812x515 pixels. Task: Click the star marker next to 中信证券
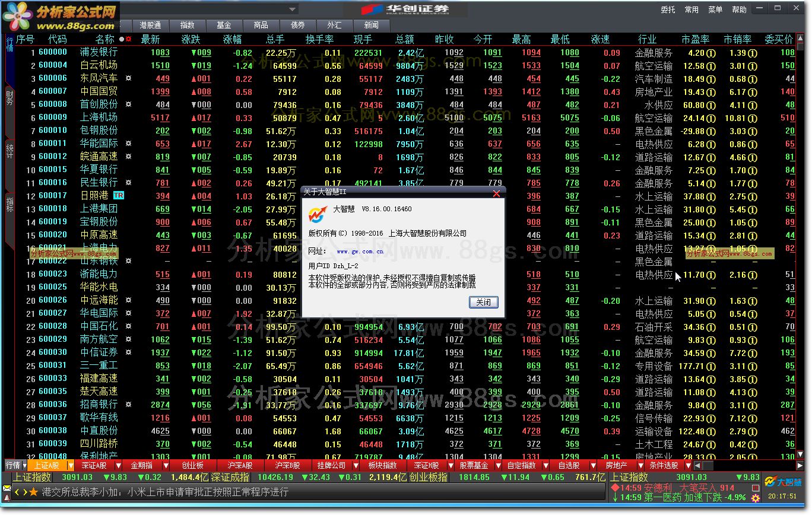pyautogui.click(x=129, y=352)
